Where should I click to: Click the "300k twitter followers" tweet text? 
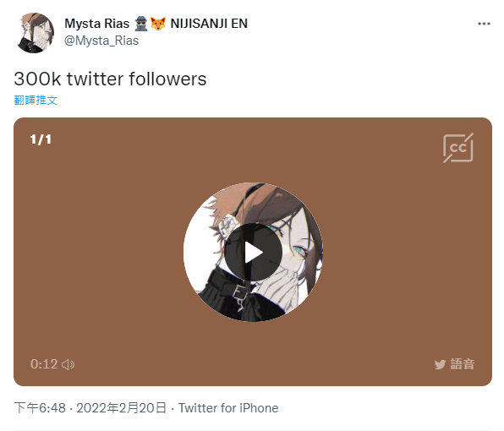click(110, 79)
